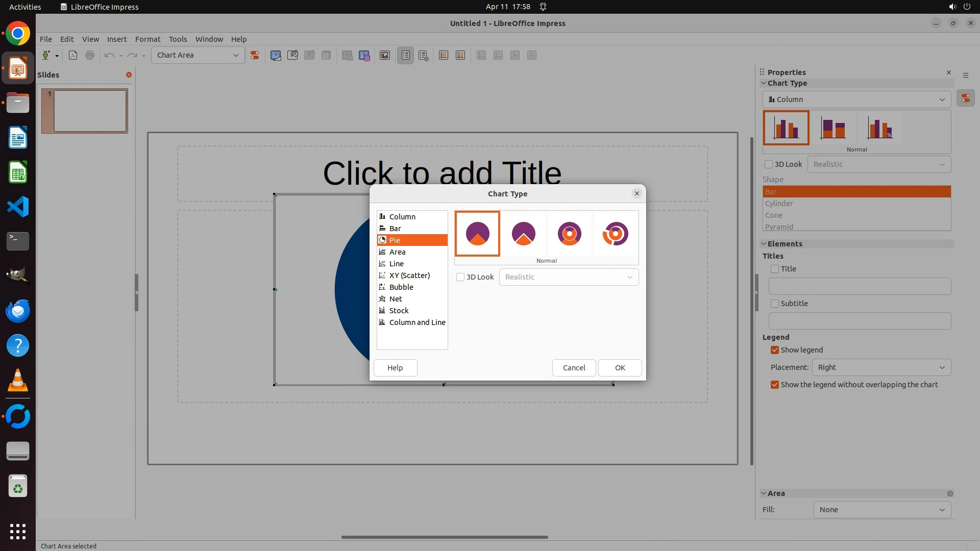The width and height of the screenshot is (980, 551).
Task: Click Export as PDF toolbar icon
Action: [x=73, y=55]
